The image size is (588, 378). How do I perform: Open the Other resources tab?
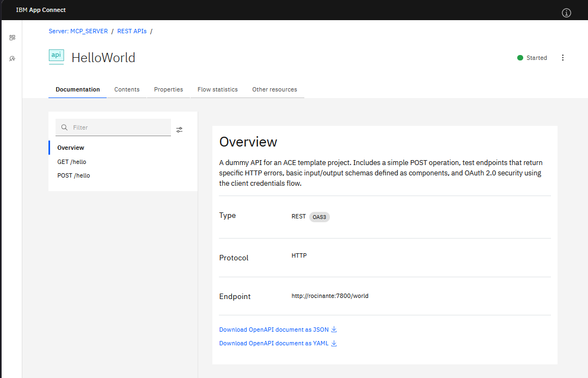pos(274,89)
